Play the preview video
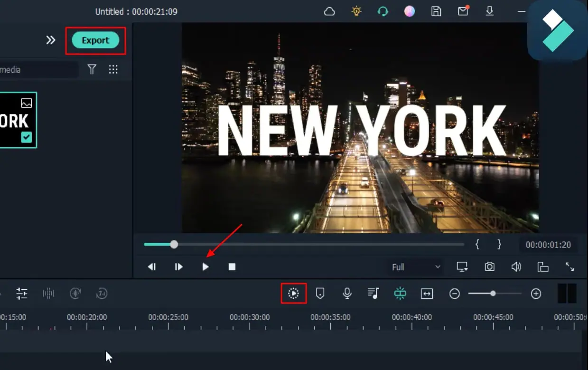This screenshot has width=588, height=370. point(205,267)
